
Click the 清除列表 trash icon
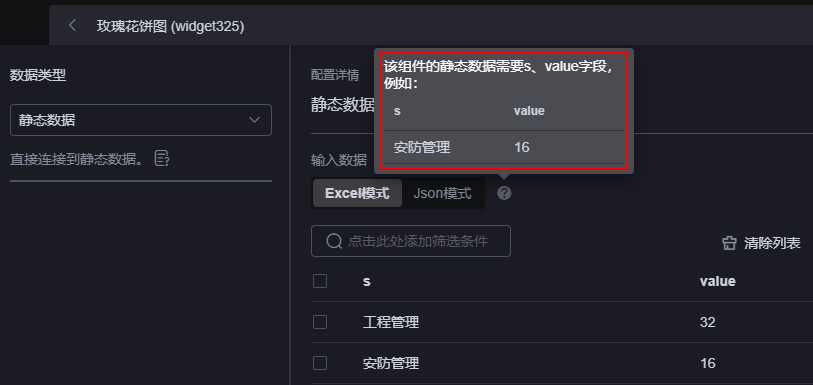tap(729, 243)
